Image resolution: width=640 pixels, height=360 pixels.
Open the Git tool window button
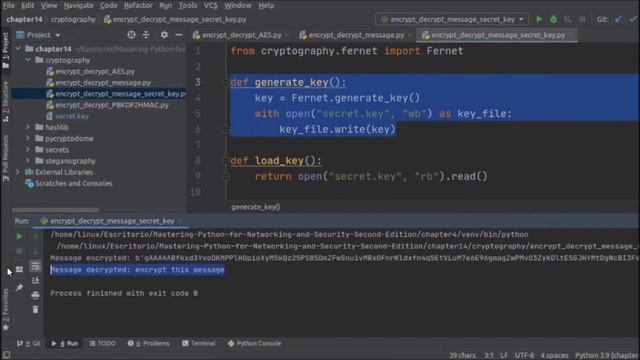tap(29, 343)
